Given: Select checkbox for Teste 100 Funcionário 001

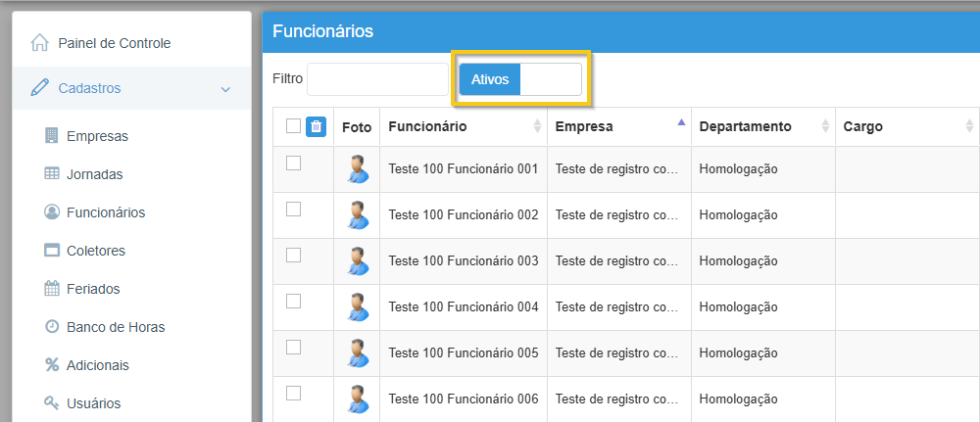Looking at the screenshot, I should pos(293,164).
